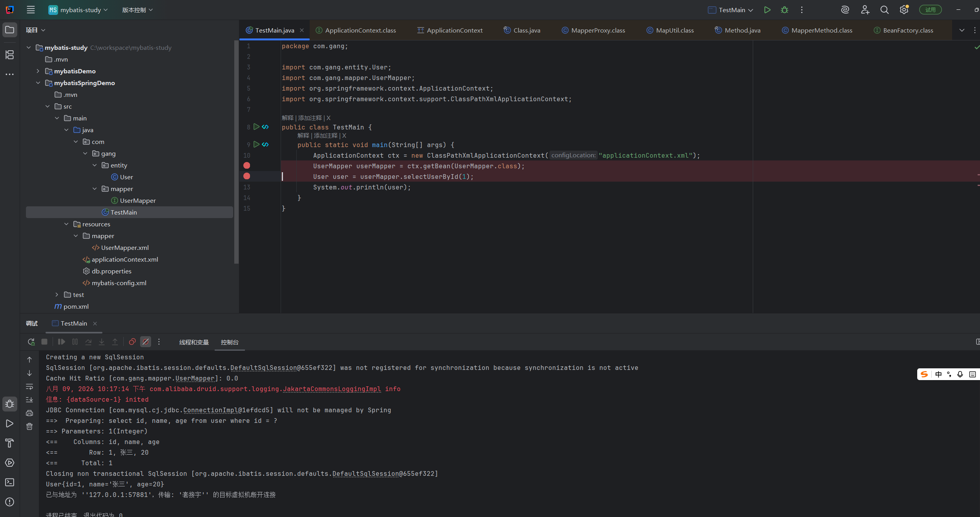Open TestMain run configuration dropdown
The width and height of the screenshot is (980, 517).
pyautogui.click(x=730, y=10)
